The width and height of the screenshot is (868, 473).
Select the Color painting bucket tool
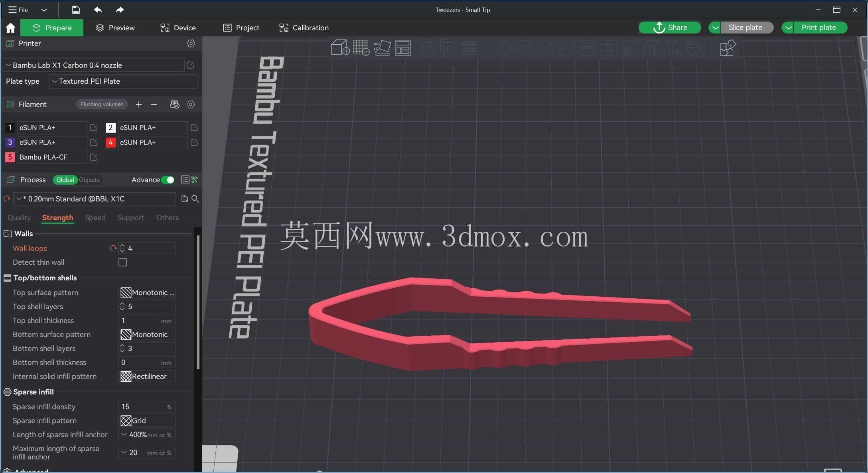694,48
